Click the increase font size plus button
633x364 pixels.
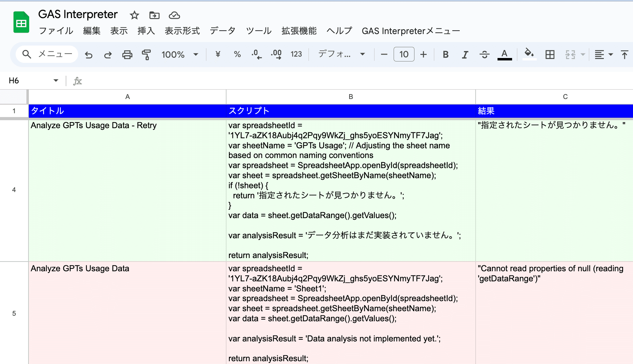(423, 55)
